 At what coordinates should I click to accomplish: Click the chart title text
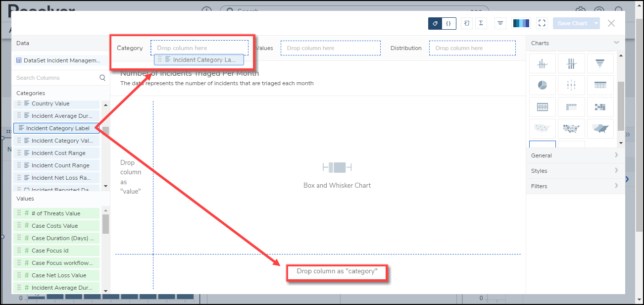point(190,73)
